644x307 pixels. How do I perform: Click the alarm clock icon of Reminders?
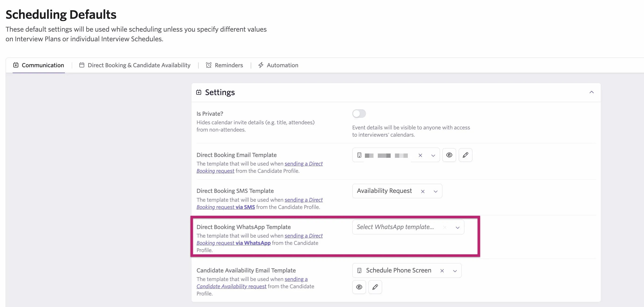pyautogui.click(x=209, y=65)
